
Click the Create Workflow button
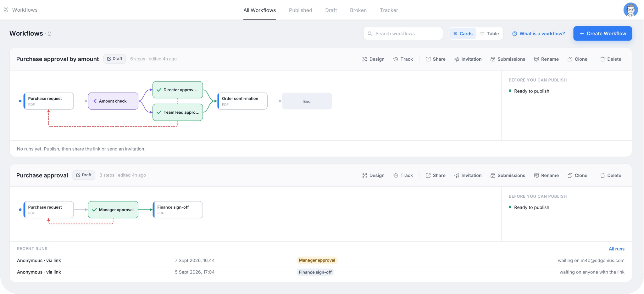point(602,33)
